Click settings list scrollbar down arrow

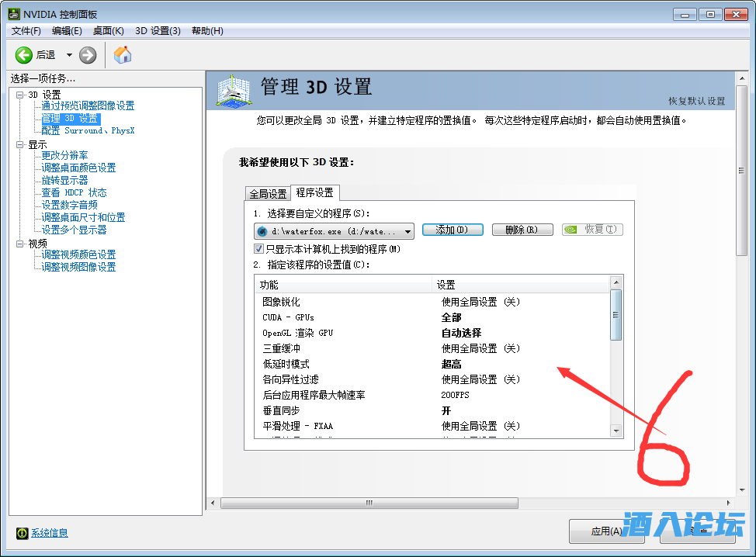pyautogui.click(x=616, y=431)
